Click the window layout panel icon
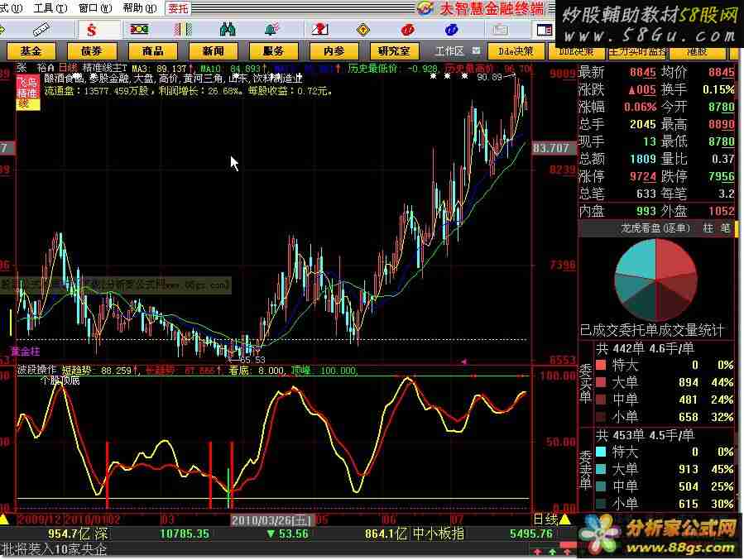 [x=545, y=31]
